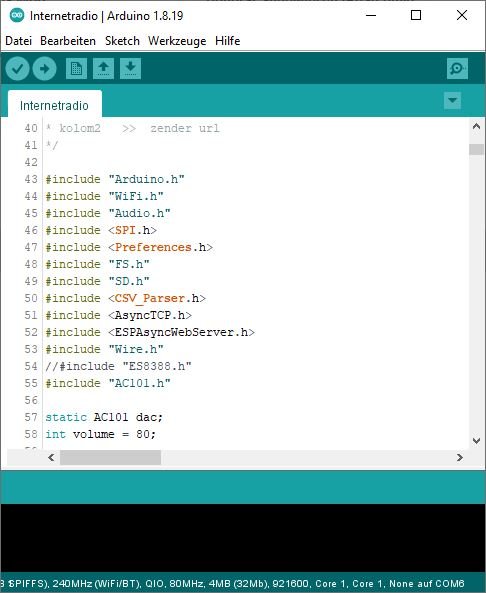Screen dimensions: 486x593
Task: Click the horizontal scrollbar right arrow
Action: (460, 458)
